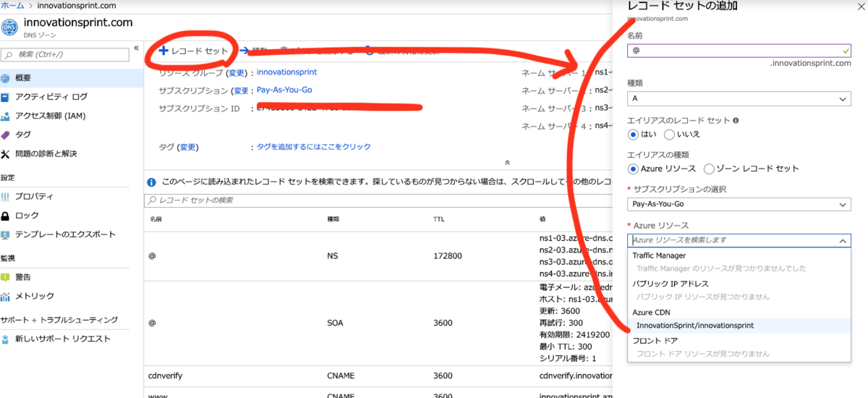Select いいえ for エイリアスのレコード セット
The width and height of the screenshot is (868, 398).
pos(669,135)
